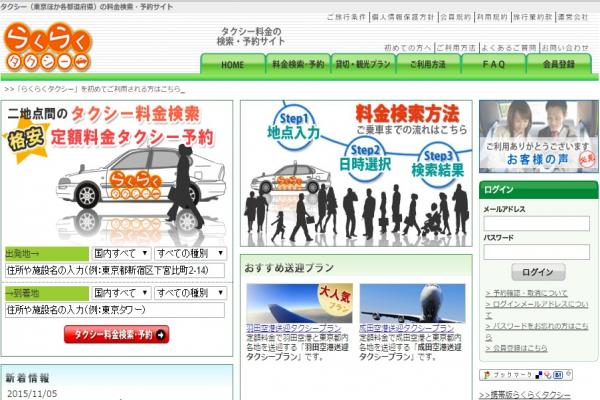Open the 大人気プラン Haneda airport thumbnail

click(299, 303)
